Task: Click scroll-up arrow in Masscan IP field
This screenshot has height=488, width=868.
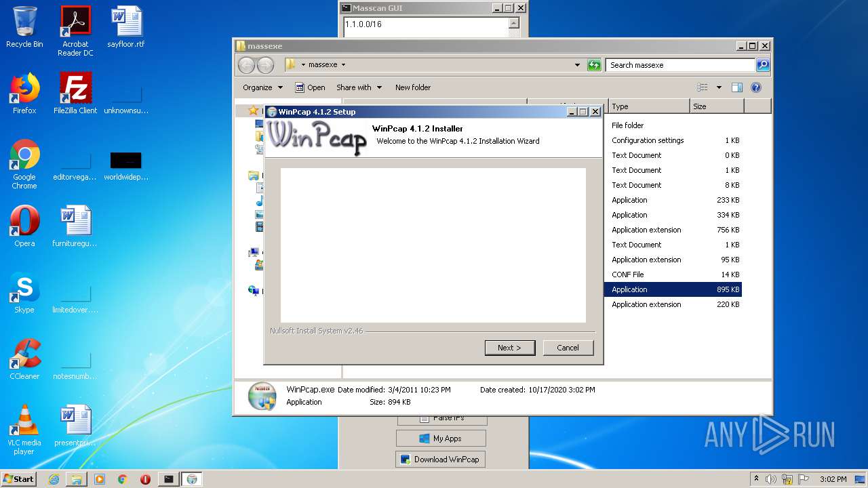Action: coord(514,24)
